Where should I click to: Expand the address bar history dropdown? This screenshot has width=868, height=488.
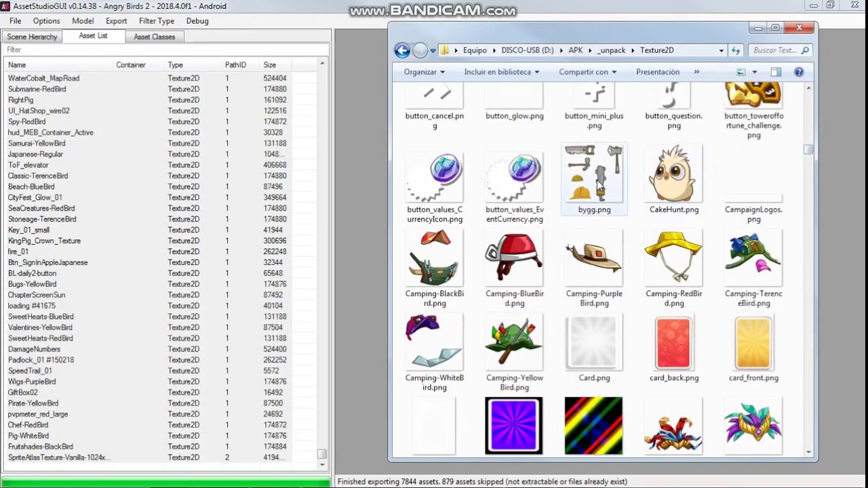[722, 50]
